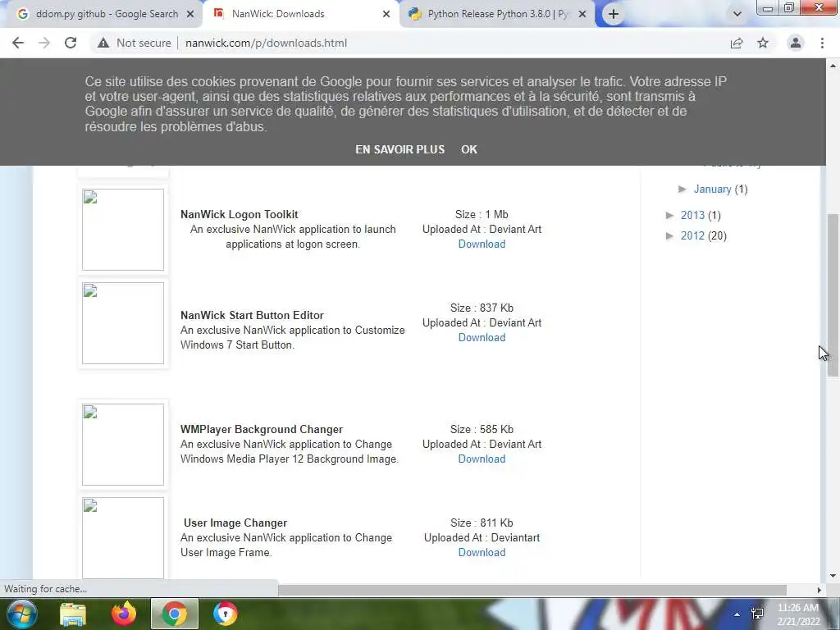Close the Python Release tab
The width and height of the screenshot is (840, 630).
583,14
